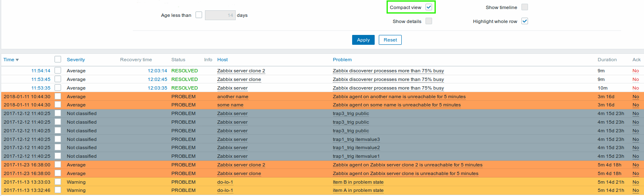The image size is (644, 196).
Task: Open the 11:53:35 time link
Action: (41, 88)
